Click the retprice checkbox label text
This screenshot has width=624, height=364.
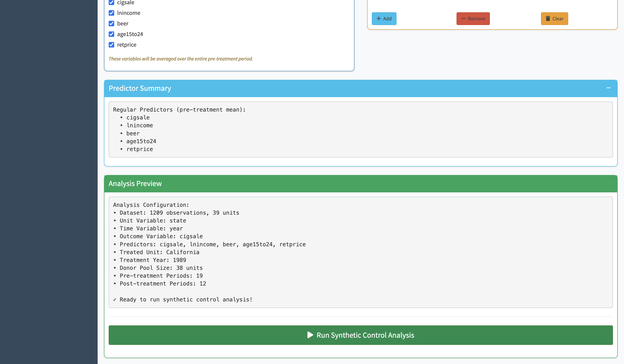(126, 45)
